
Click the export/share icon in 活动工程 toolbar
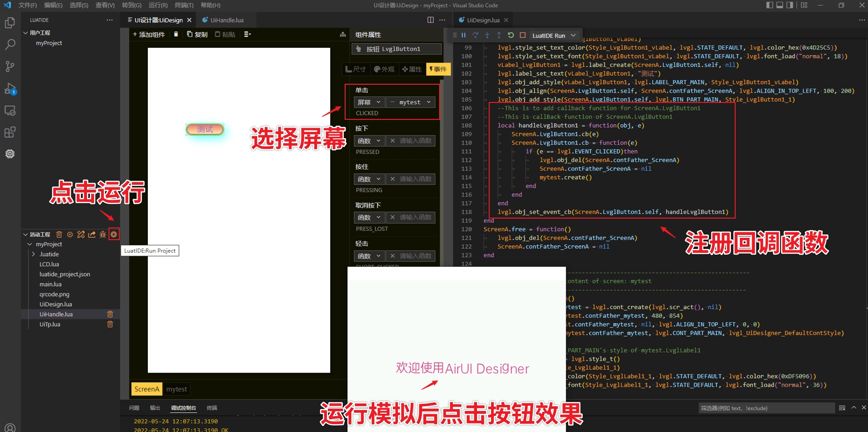[x=92, y=234]
